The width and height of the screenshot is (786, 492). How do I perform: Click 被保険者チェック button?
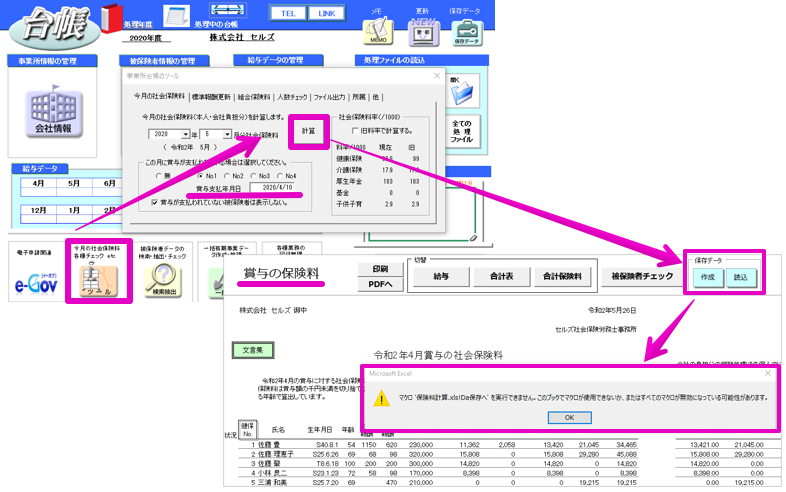pos(642,276)
